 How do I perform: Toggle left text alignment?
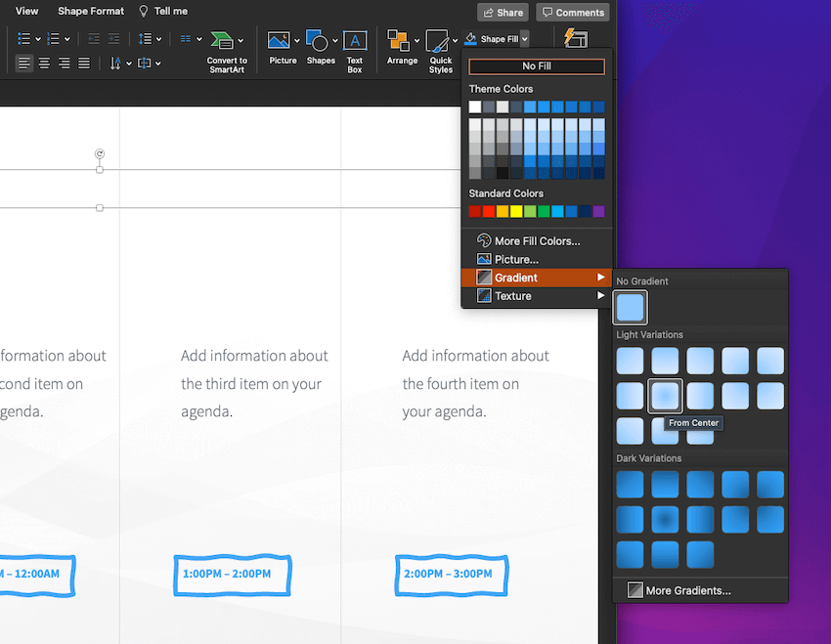23,64
